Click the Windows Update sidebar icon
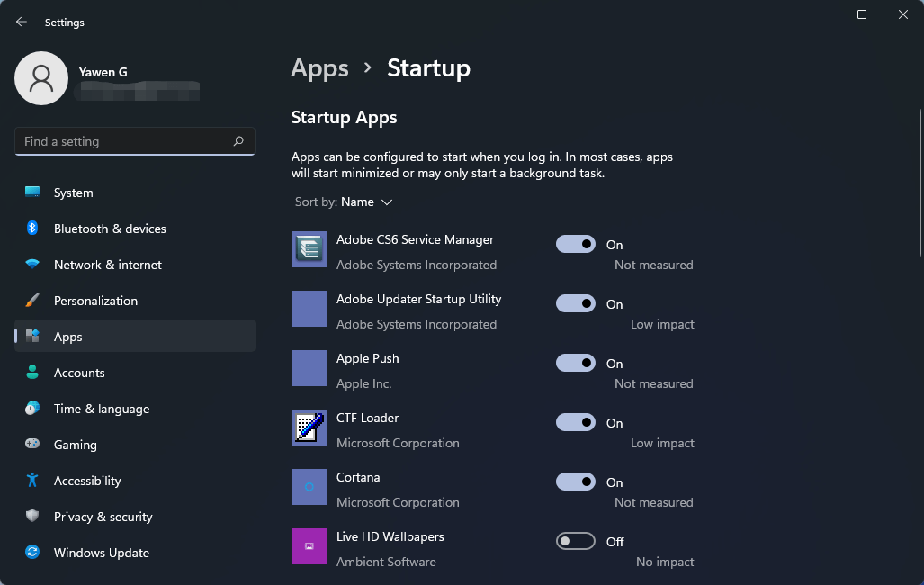924x585 pixels. [x=32, y=553]
